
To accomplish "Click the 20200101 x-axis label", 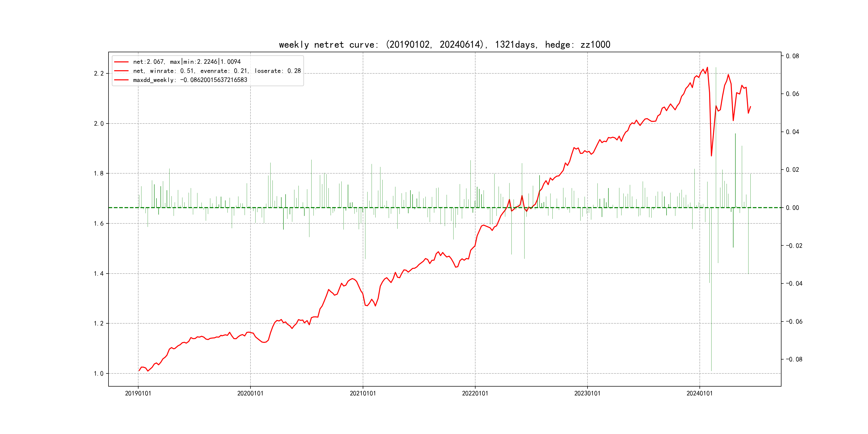I will point(250,393).
